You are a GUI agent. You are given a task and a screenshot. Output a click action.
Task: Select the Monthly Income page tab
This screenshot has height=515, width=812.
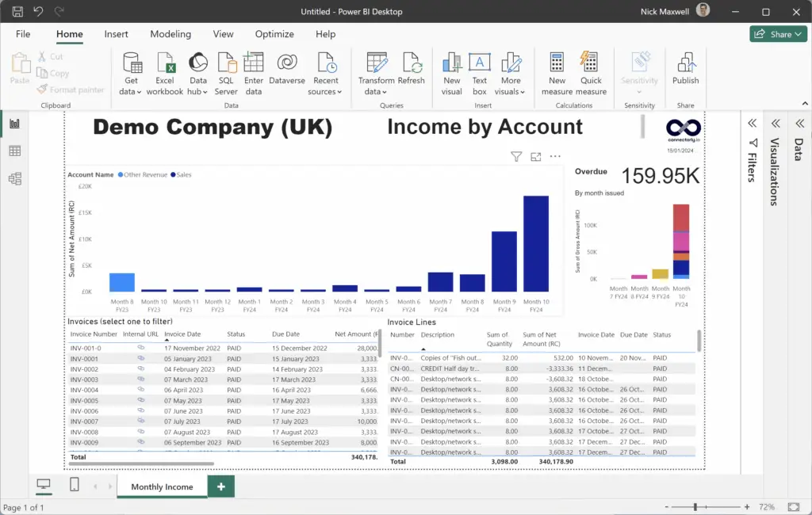[x=162, y=486]
